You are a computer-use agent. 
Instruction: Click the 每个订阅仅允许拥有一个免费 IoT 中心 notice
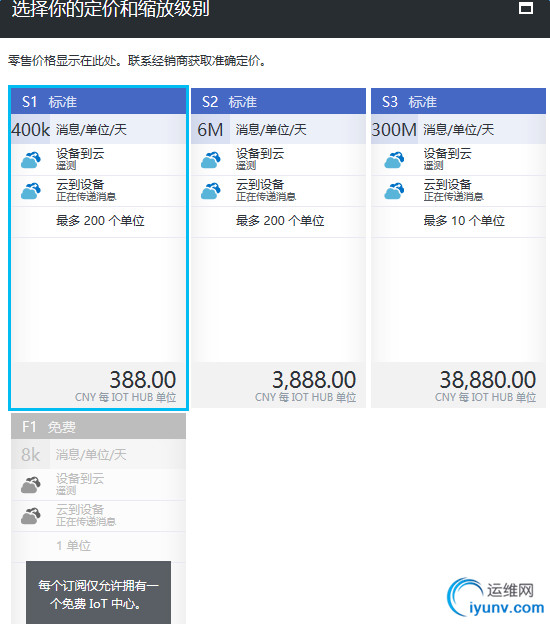(x=98, y=595)
